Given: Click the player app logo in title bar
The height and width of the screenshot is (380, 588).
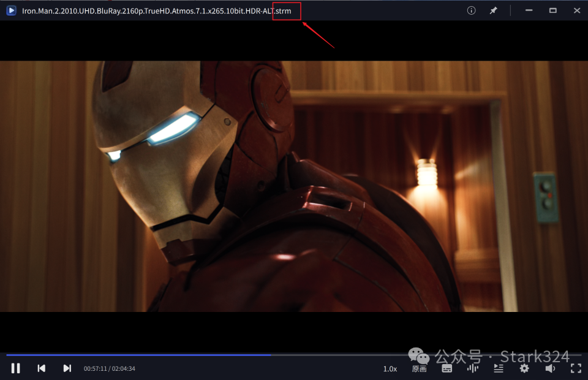Looking at the screenshot, I should (x=11, y=10).
